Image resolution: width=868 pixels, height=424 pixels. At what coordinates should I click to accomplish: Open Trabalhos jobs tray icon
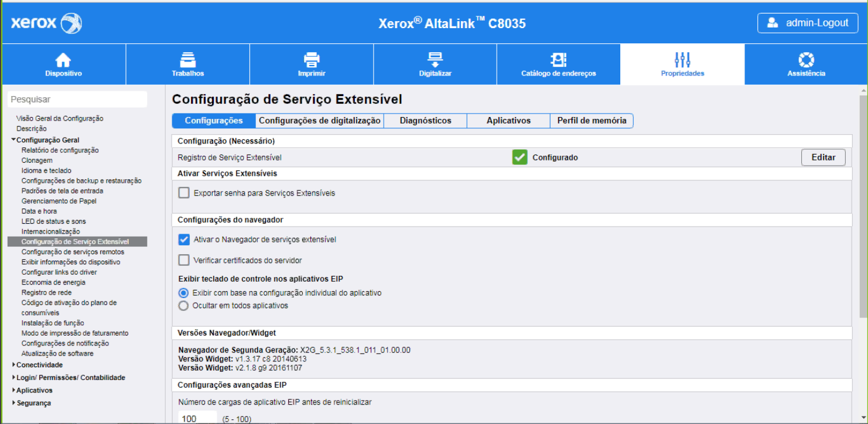pyautogui.click(x=187, y=60)
